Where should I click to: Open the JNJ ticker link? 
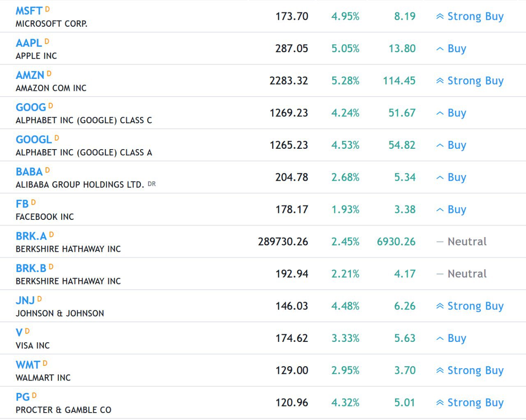[x=25, y=300]
